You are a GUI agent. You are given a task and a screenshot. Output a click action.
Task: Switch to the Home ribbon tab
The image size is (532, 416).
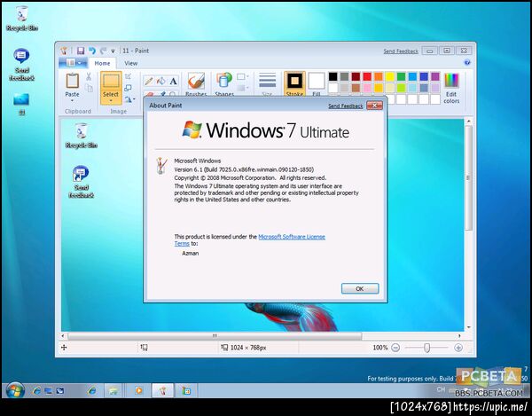pos(102,63)
